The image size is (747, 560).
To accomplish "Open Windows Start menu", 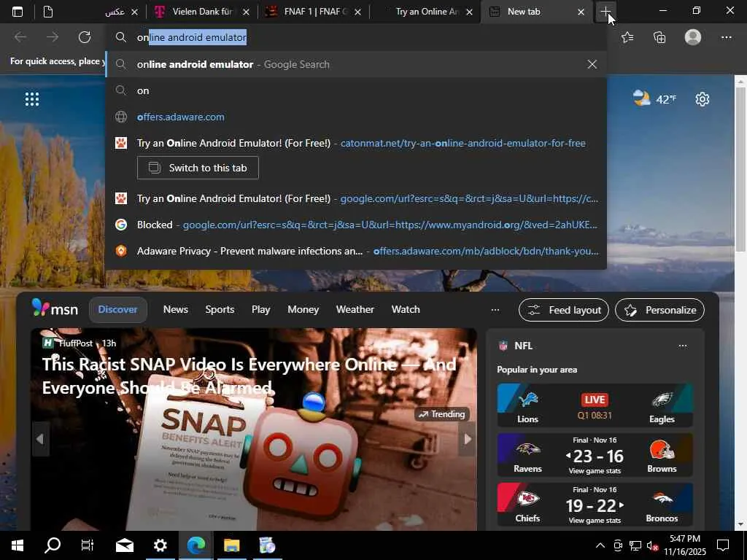I will [x=18, y=545].
